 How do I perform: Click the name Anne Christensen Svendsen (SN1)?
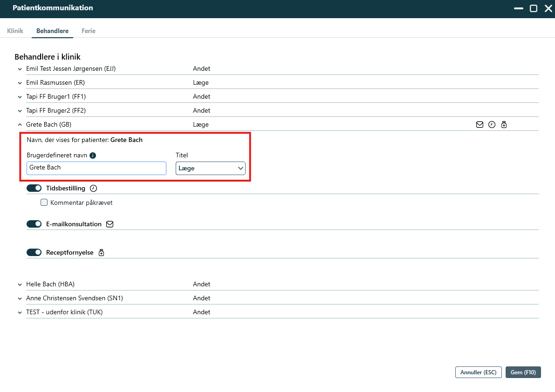click(x=75, y=298)
